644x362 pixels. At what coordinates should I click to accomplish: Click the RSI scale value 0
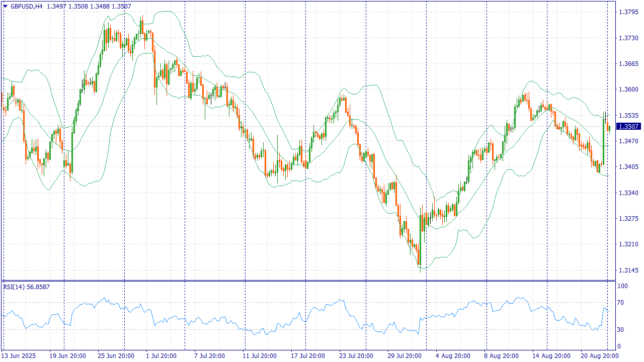coord(620,346)
